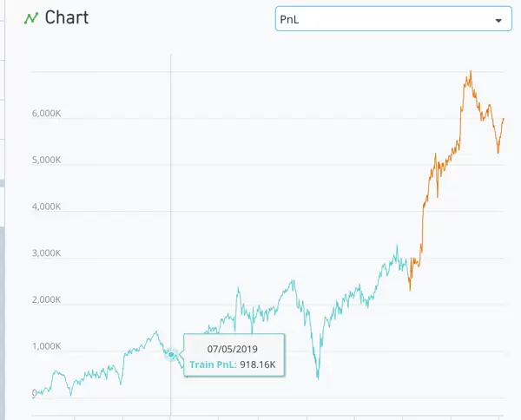The width and height of the screenshot is (521, 420).
Task: Click the 5,000K y-axis label
Action: coord(46,161)
